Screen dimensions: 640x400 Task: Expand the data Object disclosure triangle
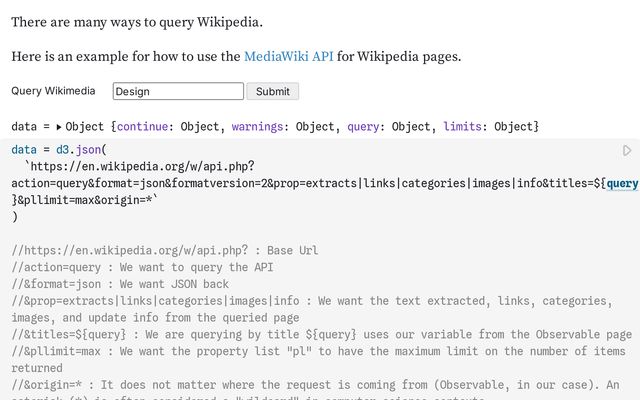(x=59, y=127)
